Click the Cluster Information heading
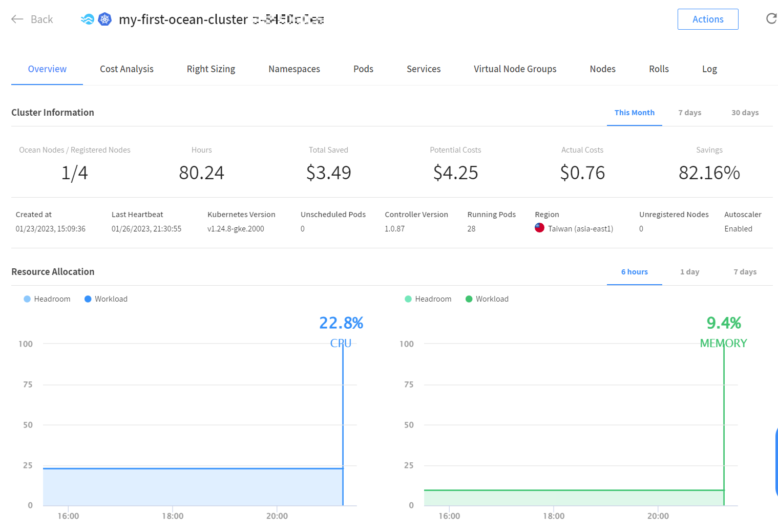778x532 pixels. (x=53, y=113)
